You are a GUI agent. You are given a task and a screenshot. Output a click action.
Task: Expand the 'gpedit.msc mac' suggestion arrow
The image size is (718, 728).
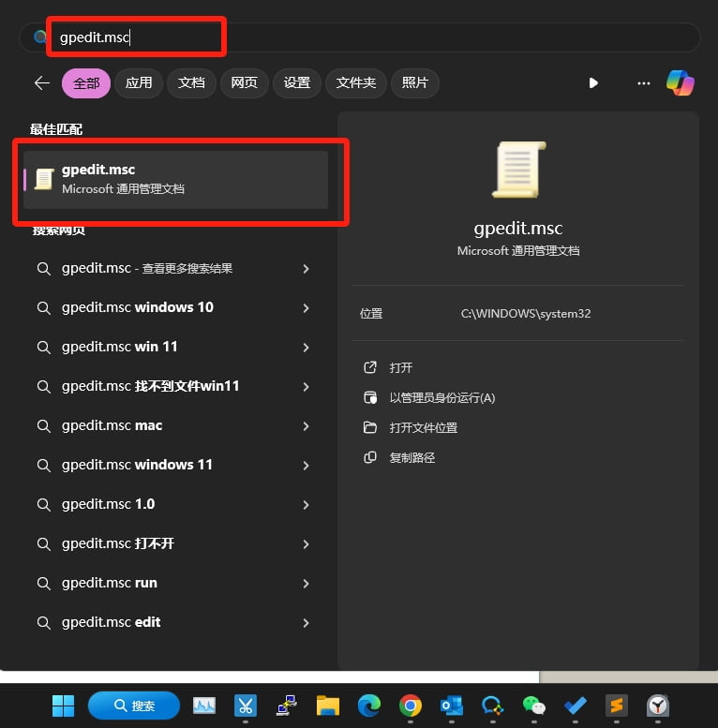pyautogui.click(x=306, y=425)
